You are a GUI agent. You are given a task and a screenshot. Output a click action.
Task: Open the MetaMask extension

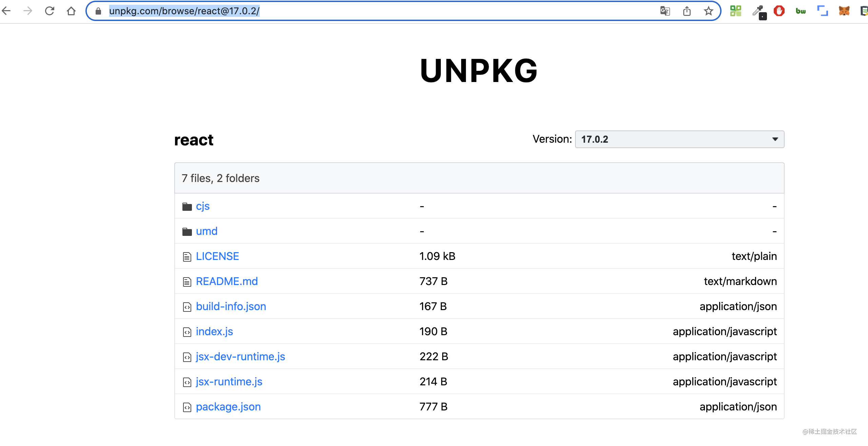845,11
